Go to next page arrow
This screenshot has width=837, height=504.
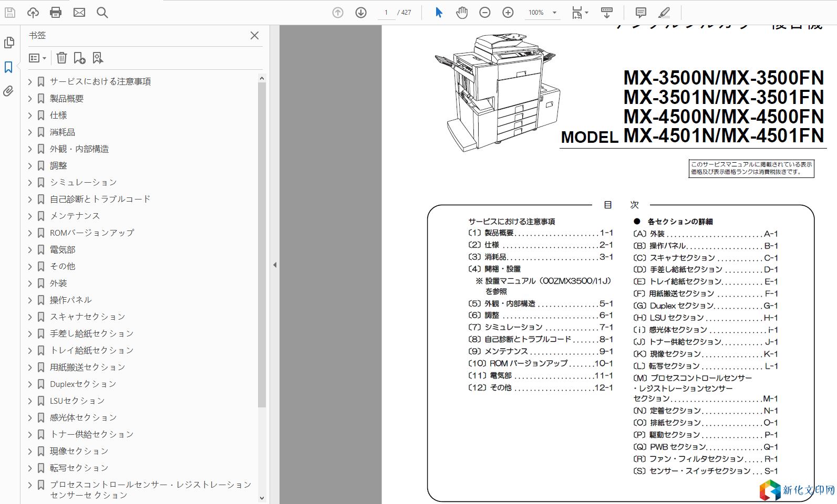pyautogui.click(x=361, y=12)
